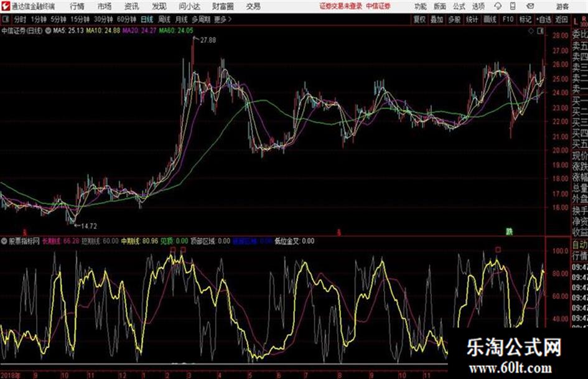The width and height of the screenshot is (588, 379).
Task: Click the 27.88 high price marker
Action: click(x=208, y=40)
